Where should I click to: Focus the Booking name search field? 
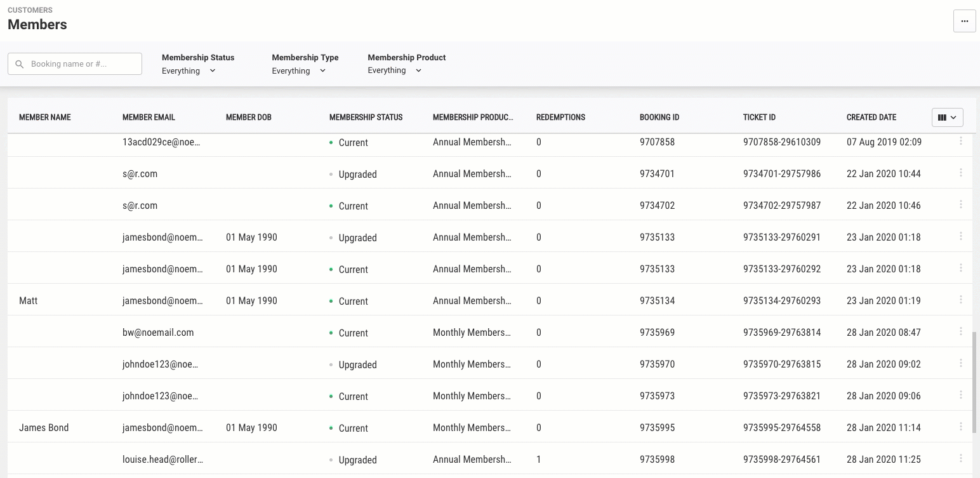(75, 63)
